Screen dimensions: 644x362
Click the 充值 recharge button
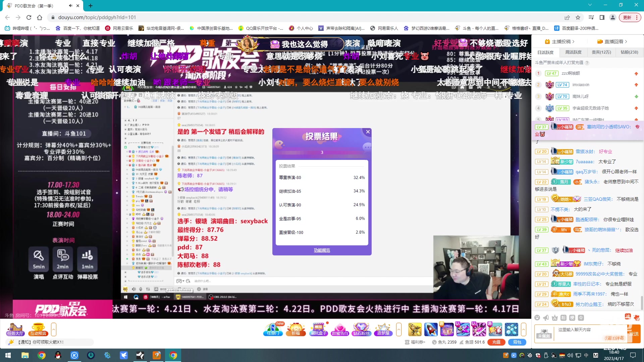[x=496, y=342]
